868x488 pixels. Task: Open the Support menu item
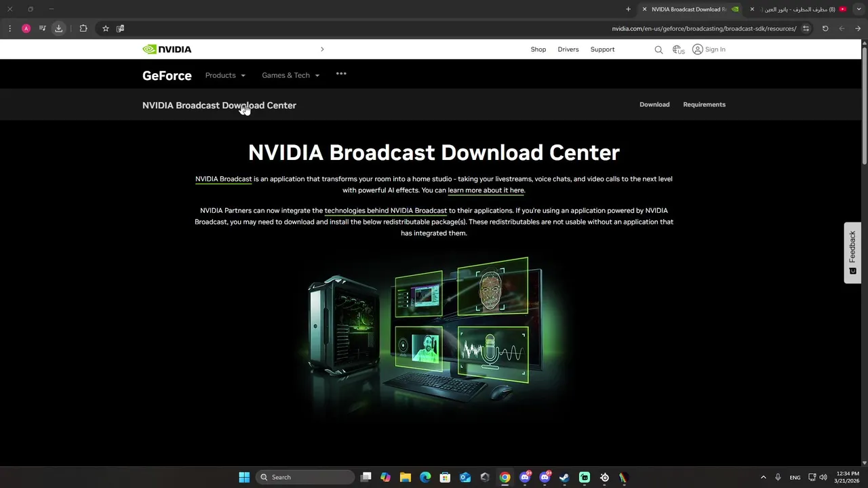click(602, 49)
